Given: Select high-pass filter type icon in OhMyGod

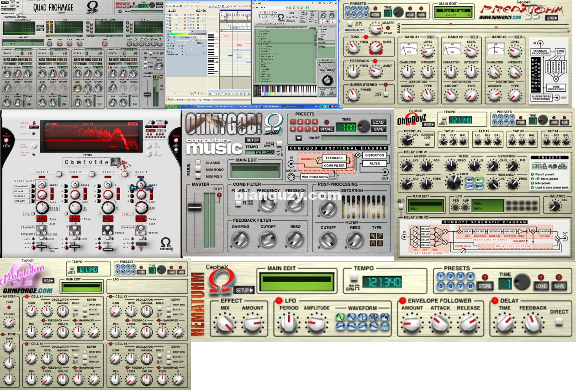Looking at the screenshot, I should coord(380,236).
